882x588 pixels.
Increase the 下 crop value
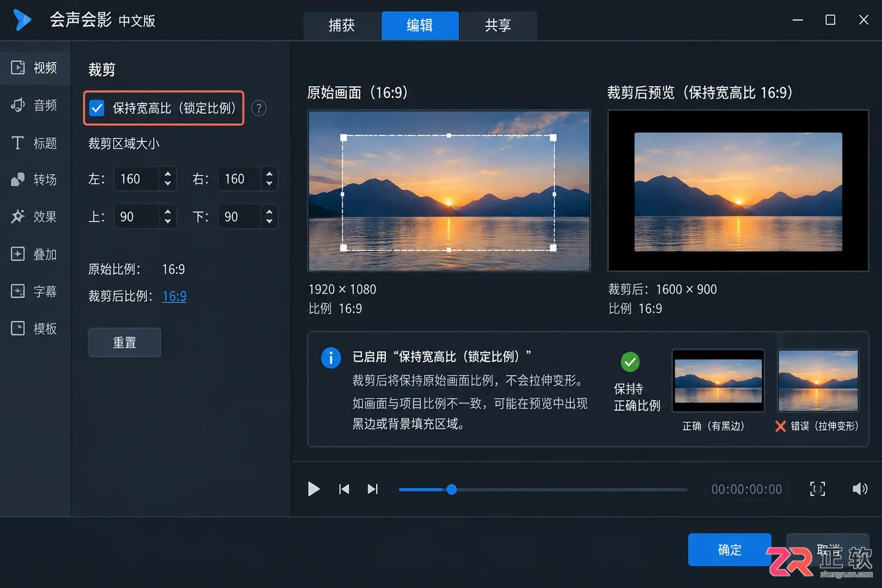(x=269, y=211)
